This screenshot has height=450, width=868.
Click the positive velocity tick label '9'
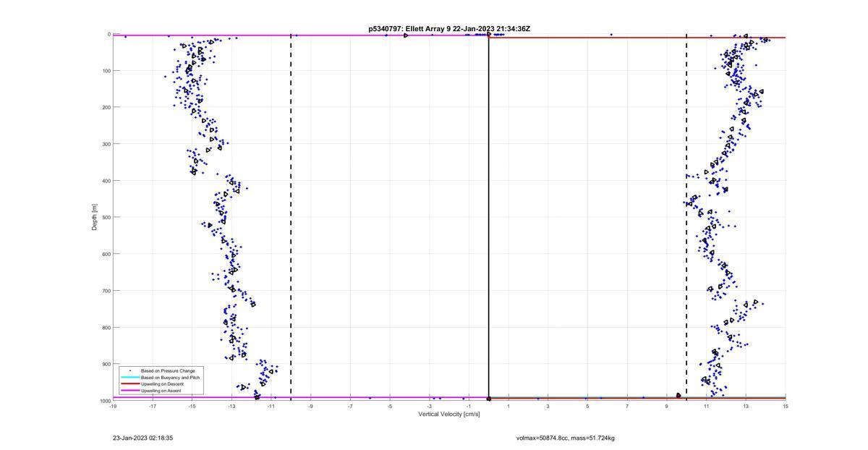[667, 406]
